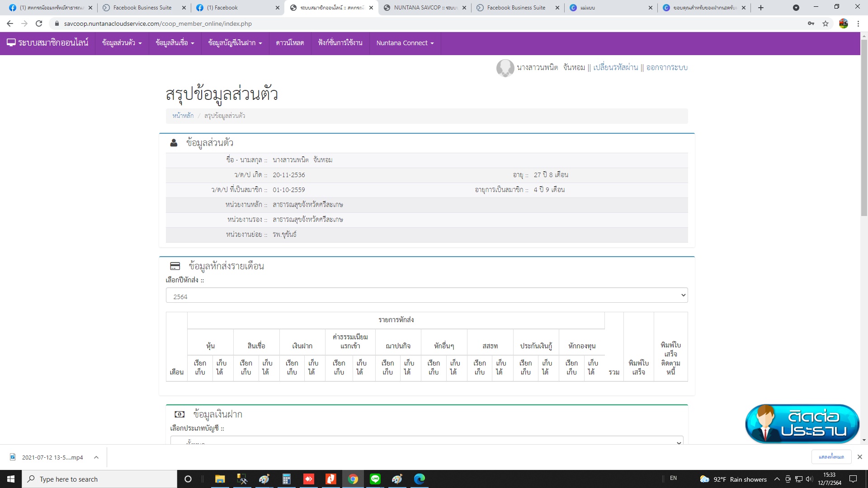Click the birth date 20-11-2536
This screenshot has height=488, width=868.
pyautogui.click(x=289, y=175)
